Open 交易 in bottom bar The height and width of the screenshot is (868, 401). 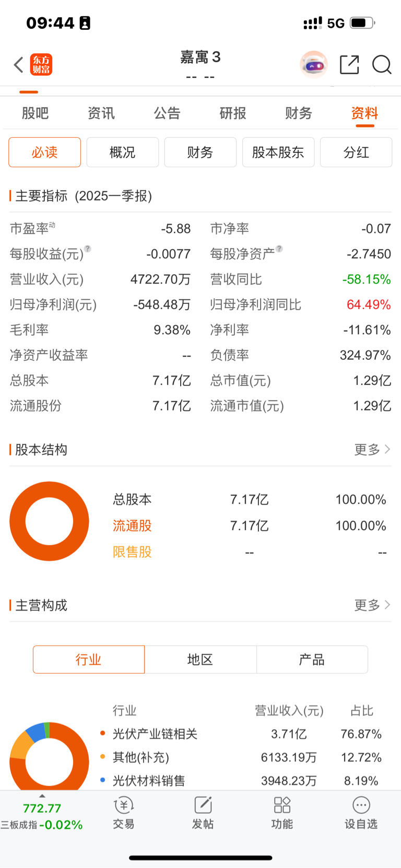point(124,813)
